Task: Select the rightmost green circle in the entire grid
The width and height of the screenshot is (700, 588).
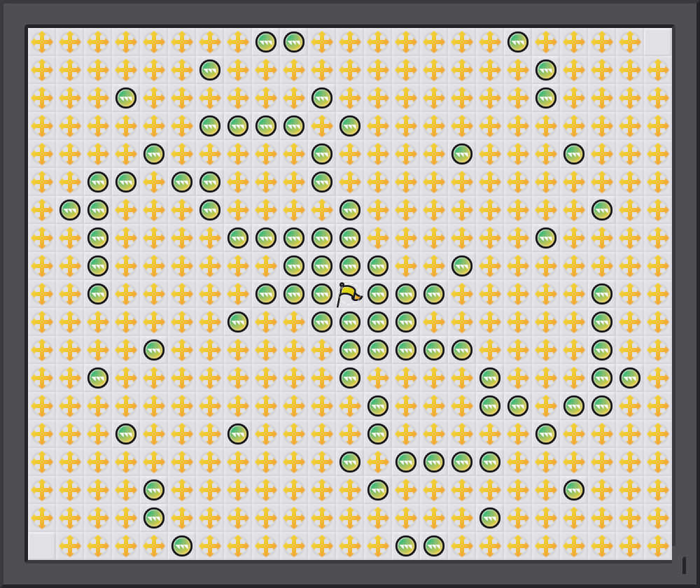Action: coord(630,378)
